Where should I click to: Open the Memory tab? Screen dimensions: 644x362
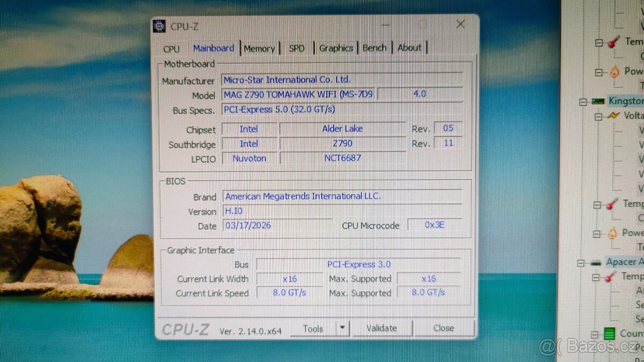pyautogui.click(x=259, y=48)
